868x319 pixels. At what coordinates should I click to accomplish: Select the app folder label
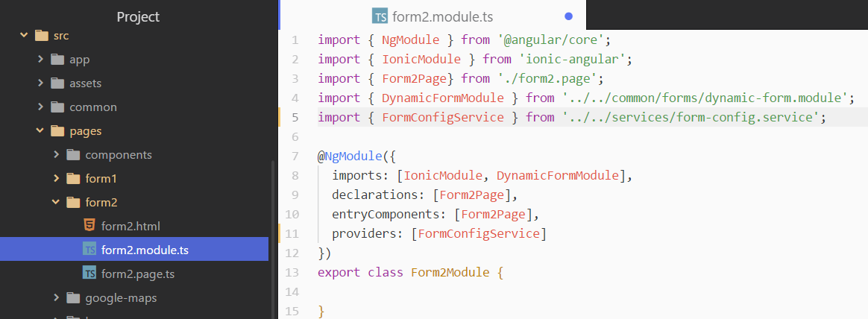point(80,60)
